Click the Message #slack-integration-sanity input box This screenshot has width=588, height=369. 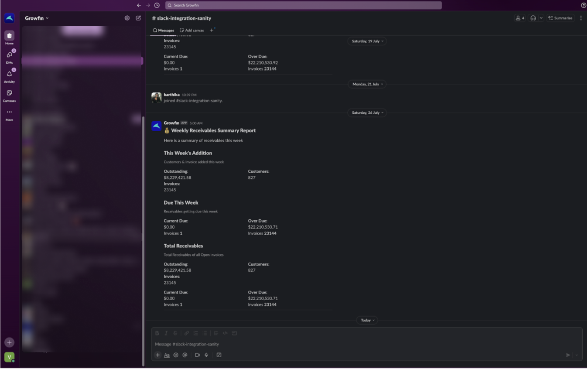pyautogui.click(x=366, y=345)
